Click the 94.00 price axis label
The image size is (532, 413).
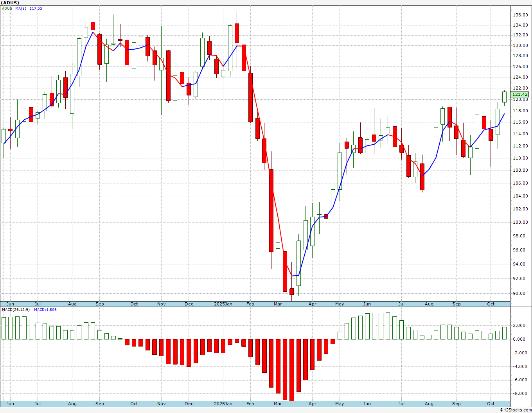[520, 264]
